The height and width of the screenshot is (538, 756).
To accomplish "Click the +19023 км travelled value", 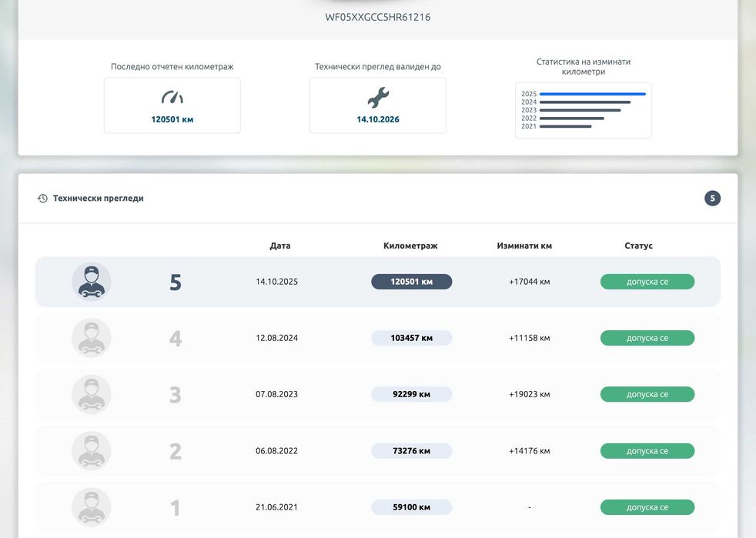I will pos(530,394).
